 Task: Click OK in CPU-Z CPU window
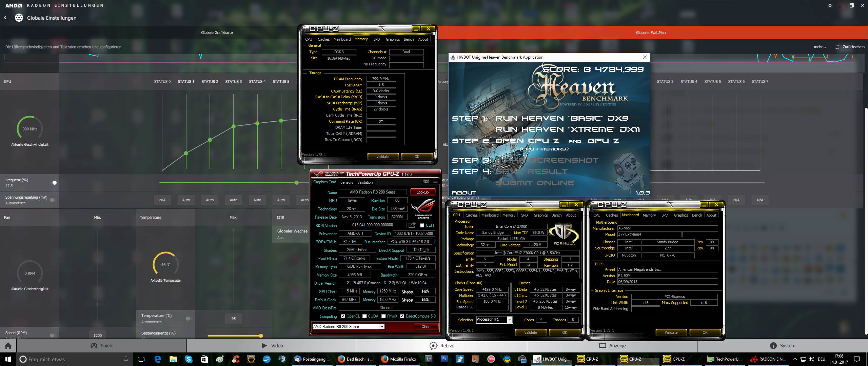pos(565,332)
